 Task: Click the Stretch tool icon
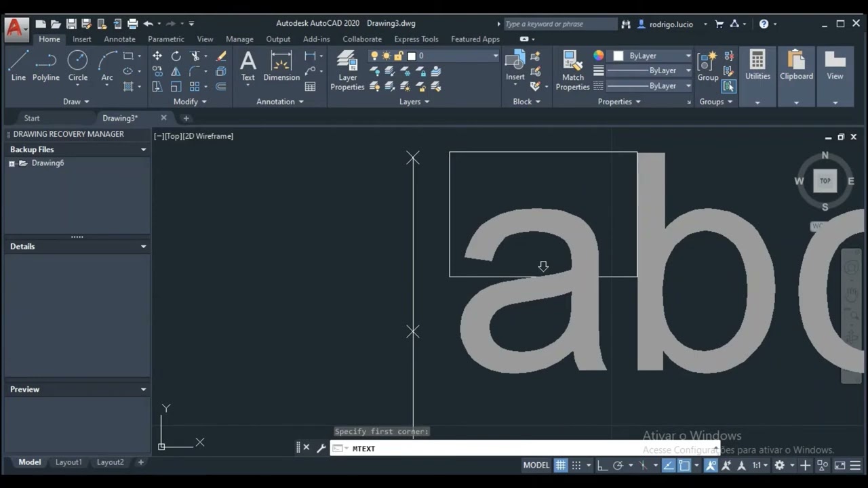(x=157, y=87)
